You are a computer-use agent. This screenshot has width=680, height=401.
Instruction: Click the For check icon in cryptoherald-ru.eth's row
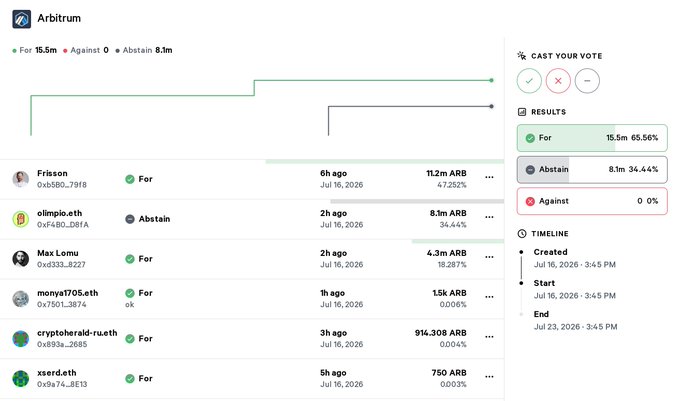(130, 339)
